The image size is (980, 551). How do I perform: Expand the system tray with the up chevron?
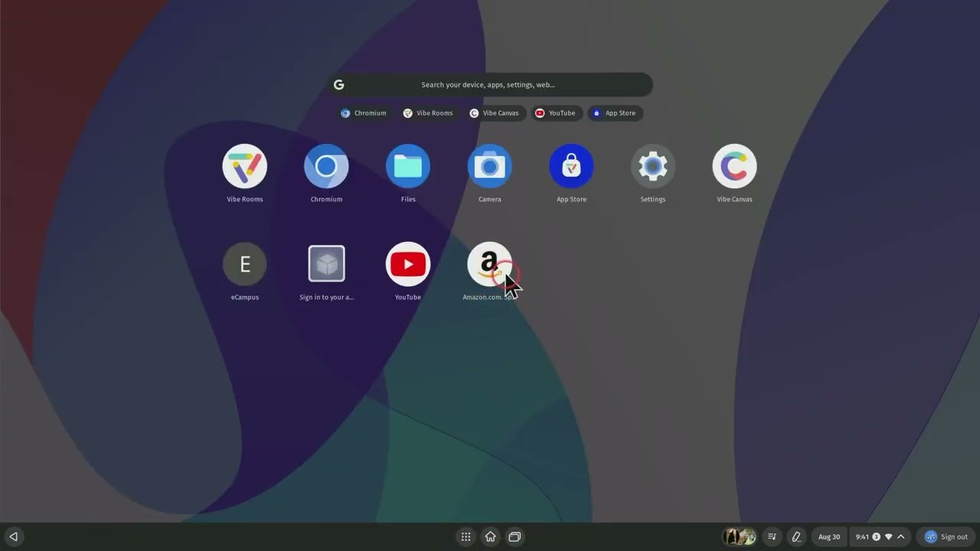[901, 536]
